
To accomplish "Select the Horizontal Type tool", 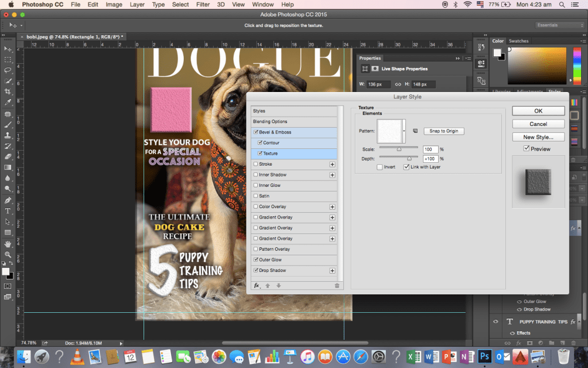I will [x=8, y=211].
